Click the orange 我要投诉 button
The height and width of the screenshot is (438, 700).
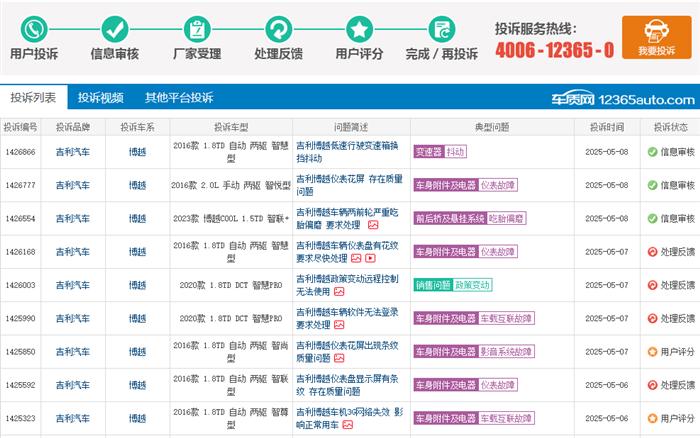(x=656, y=38)
